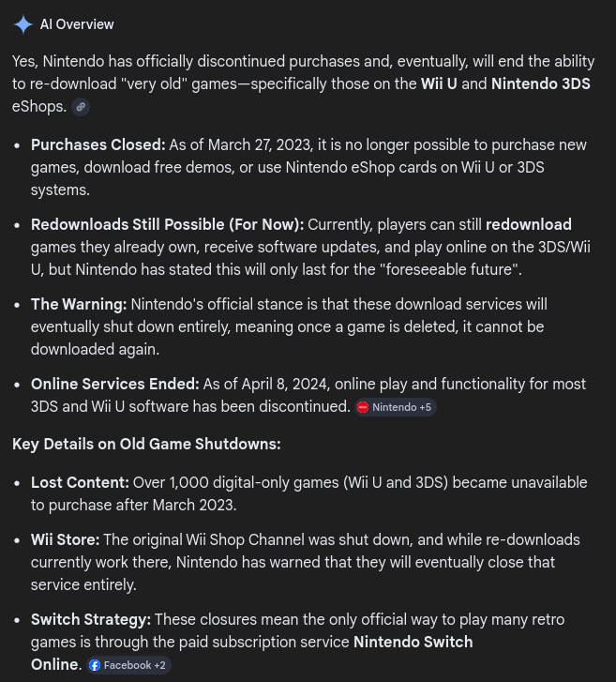616x682 pixels.
Task: Click "Key Details on Old Game Shutdowns:" heading
Action: coord(146,444)
